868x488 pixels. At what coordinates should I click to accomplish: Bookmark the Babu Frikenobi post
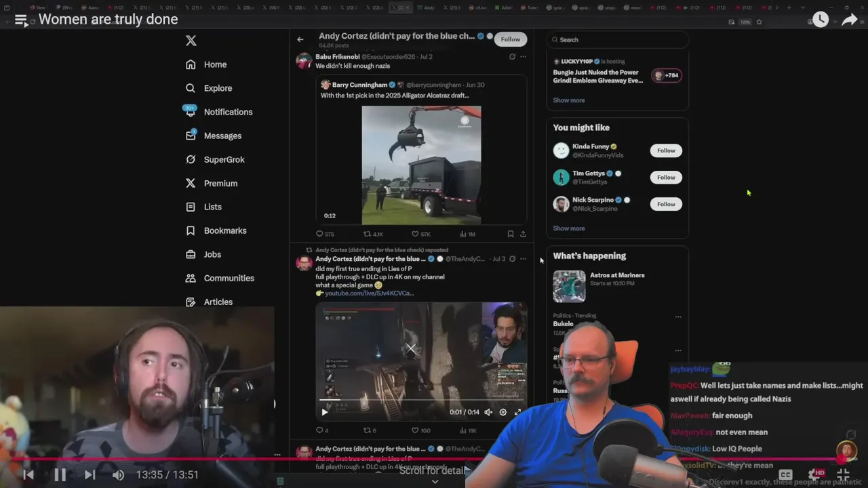[x=511, y=234]
